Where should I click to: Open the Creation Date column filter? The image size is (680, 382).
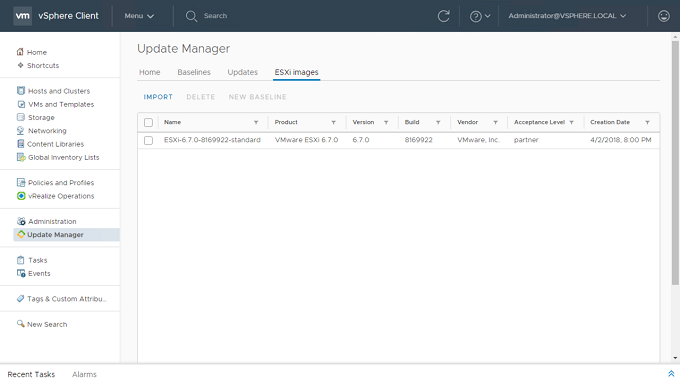tap(647, 122)
